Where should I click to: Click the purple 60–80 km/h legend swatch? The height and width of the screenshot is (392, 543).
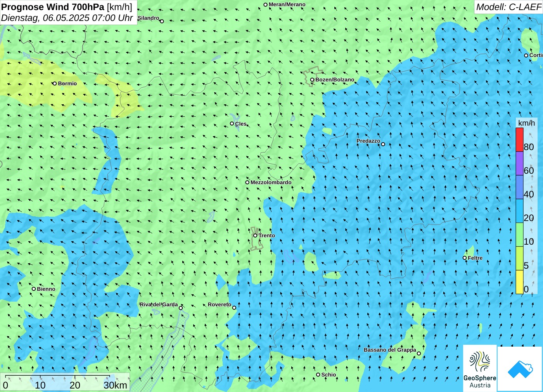pos(519,163)
